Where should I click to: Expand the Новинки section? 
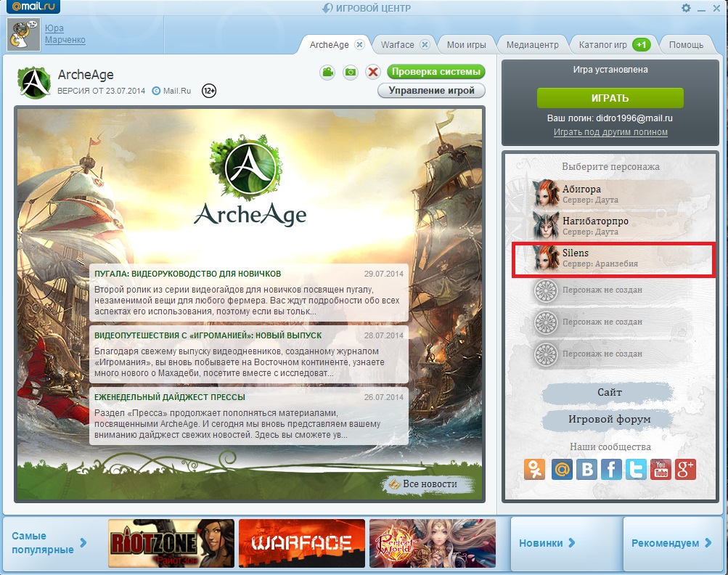pos(547,543)
